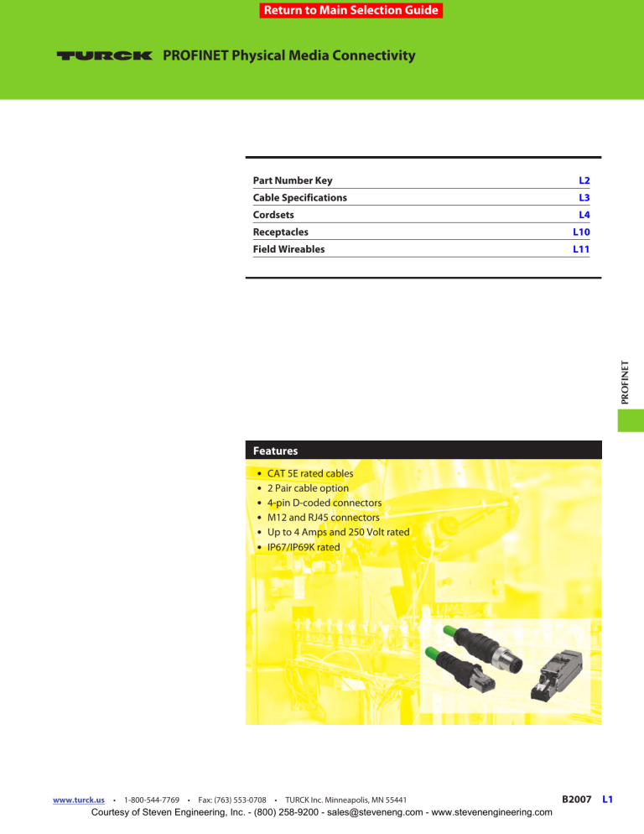Click the Features section header bar
The height and width of the screenshot is (834, 644).
pyautogui.click(x=423, y=450)
